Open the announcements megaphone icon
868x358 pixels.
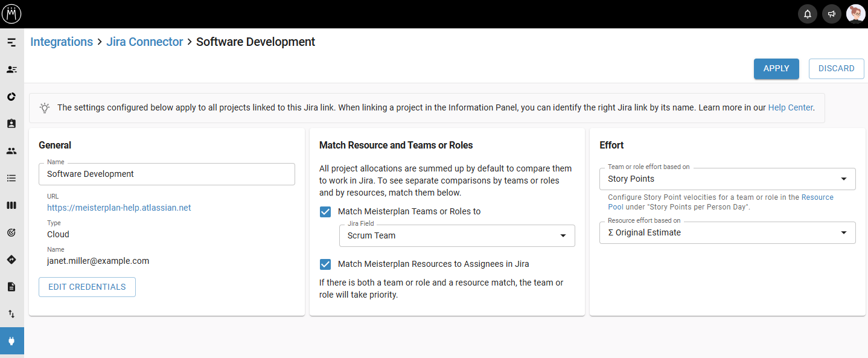coord(832,14)
